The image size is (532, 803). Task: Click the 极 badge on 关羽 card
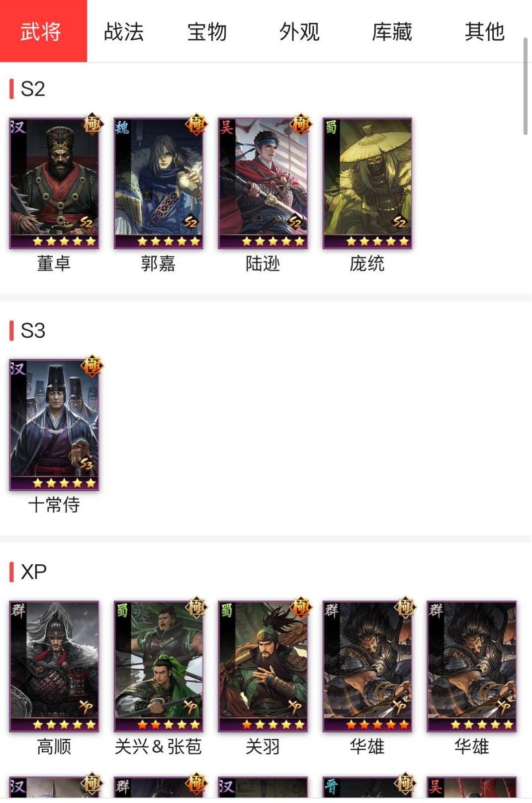click(301, 607)
